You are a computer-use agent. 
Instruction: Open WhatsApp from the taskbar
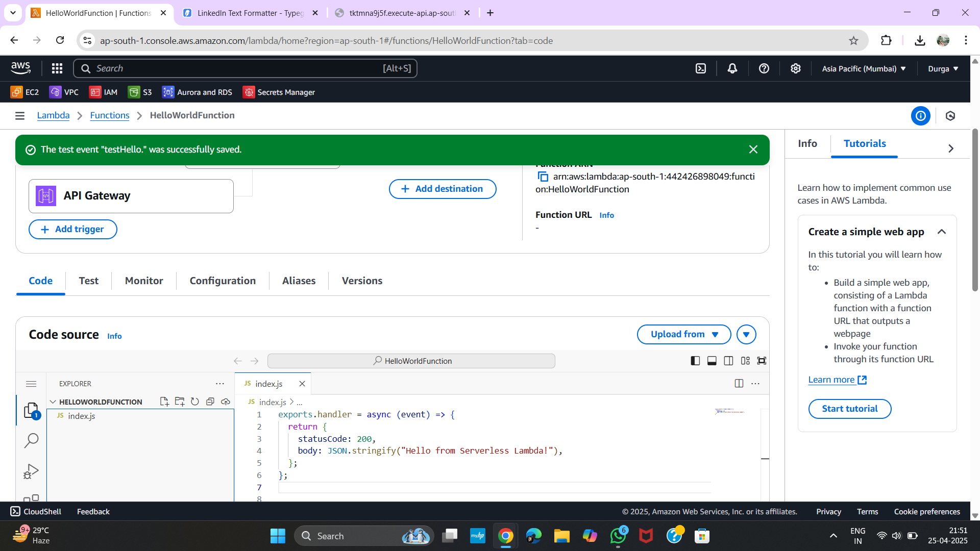tap(618, 536)
